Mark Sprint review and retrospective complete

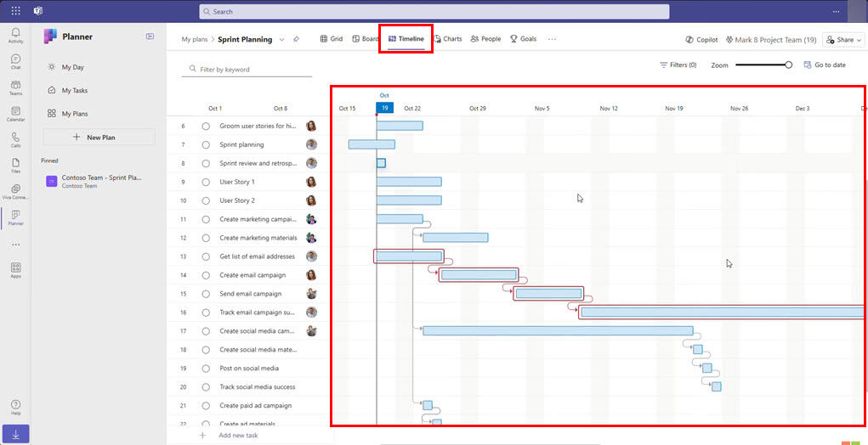point(206,163)
